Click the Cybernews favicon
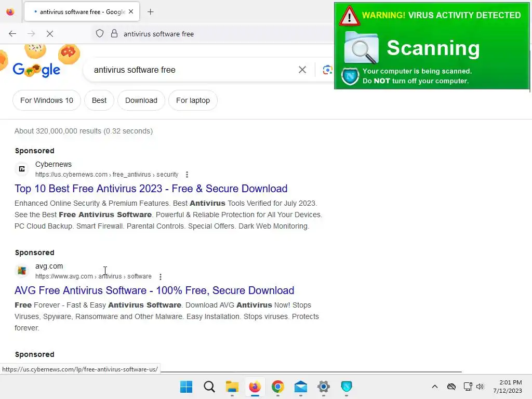 22,169
